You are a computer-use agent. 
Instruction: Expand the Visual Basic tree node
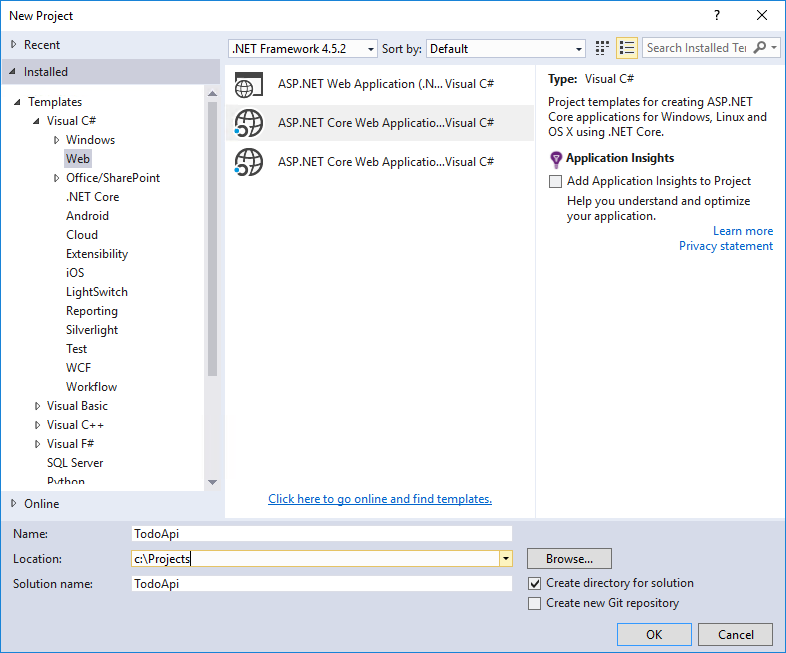37,406
